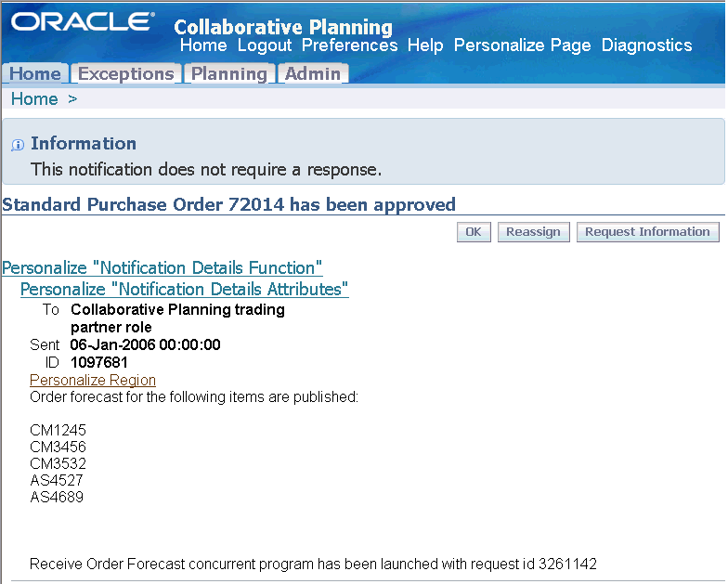Log out using the Logout link
Viewport: 728px width, 584px height.
click(x=265, y=45)
